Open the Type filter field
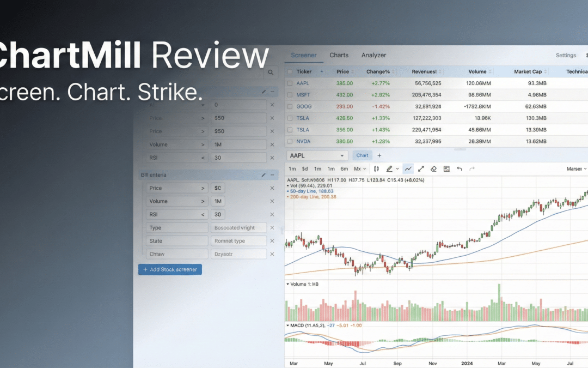588x368 pixels. coord(177,227)
